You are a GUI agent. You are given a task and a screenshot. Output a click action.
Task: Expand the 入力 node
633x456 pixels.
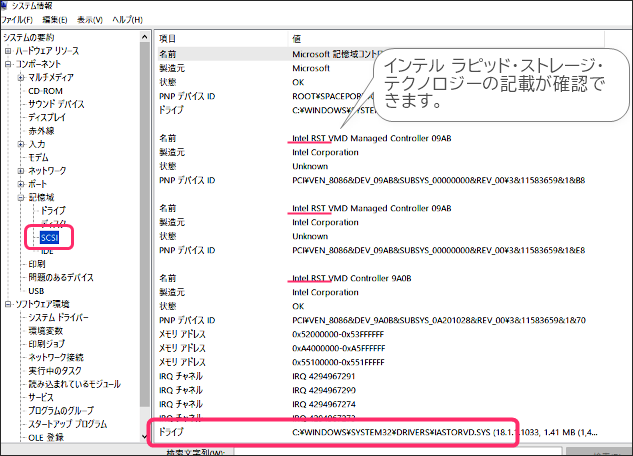coord(21,144)
